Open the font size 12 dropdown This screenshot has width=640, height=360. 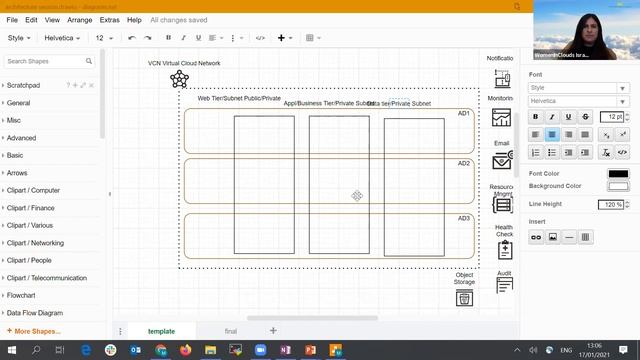click(x=104, y=38)
